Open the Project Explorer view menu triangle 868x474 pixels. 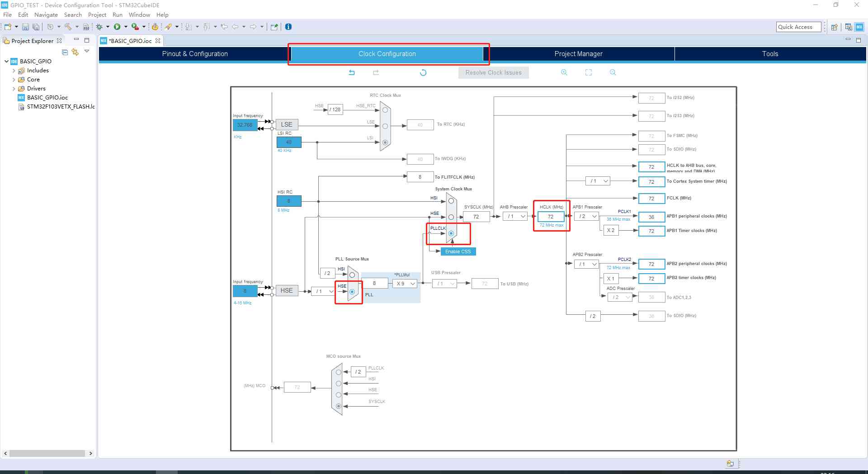pyautogui.click(x=87, y=51)
